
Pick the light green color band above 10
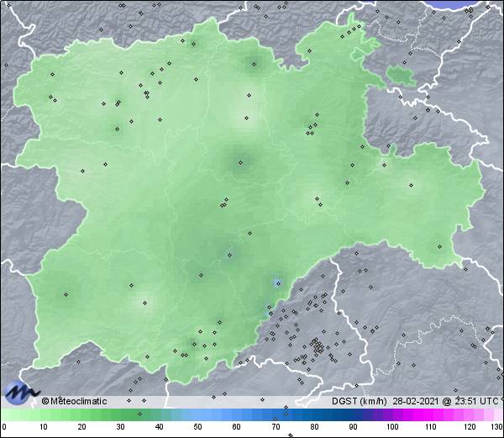pyautogui.click(x=44, y=415)
